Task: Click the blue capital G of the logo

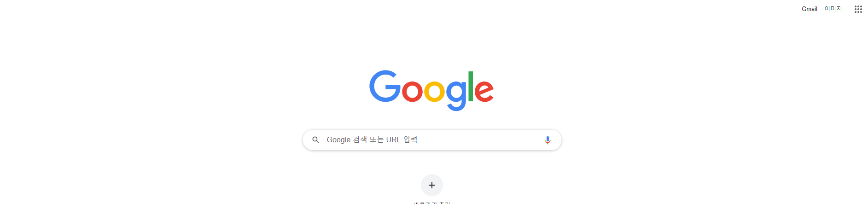Action: coord(385,86)
